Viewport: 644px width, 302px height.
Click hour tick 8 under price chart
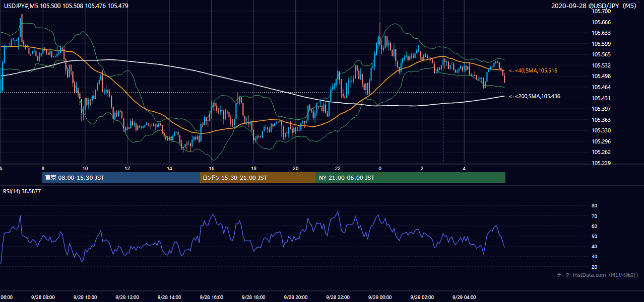coord(43,168)
